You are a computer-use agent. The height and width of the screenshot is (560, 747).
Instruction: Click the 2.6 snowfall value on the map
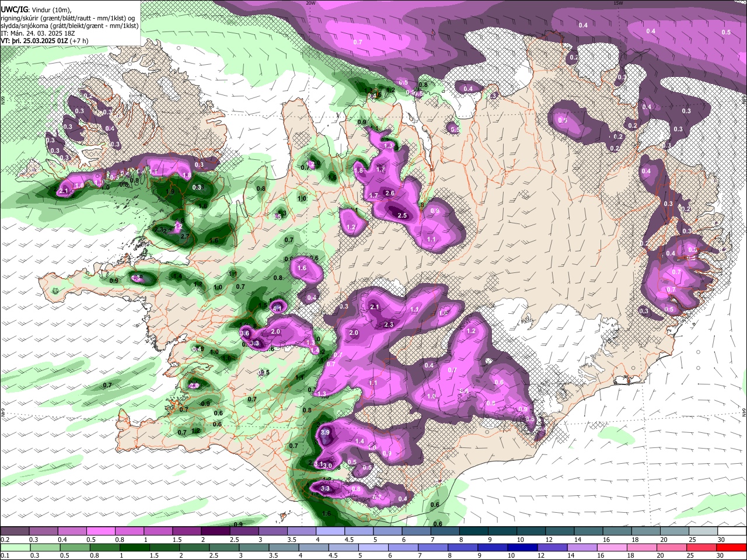click(390, 193)
